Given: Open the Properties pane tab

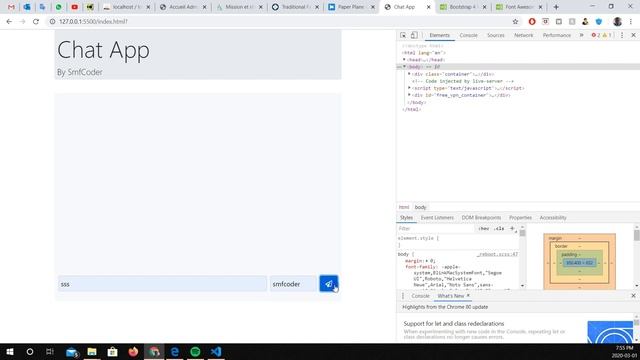Looking at the screenshot, I should point(520,218).
